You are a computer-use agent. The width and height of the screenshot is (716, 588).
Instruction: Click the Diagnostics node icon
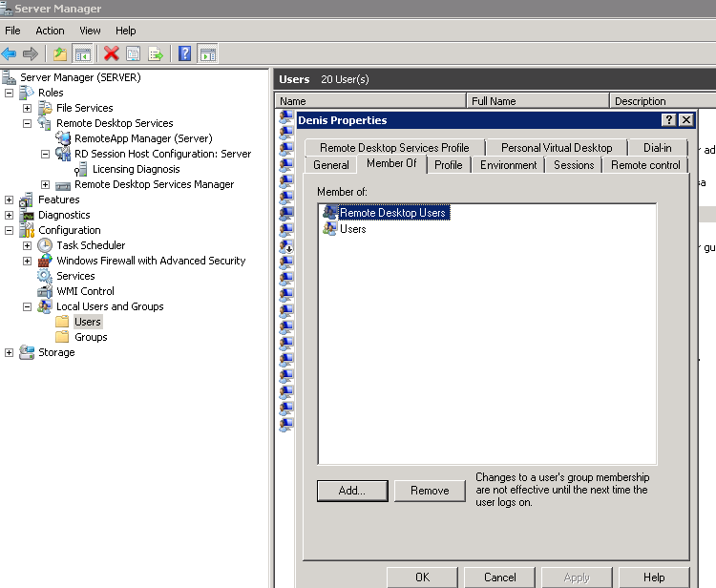[28, 215]
